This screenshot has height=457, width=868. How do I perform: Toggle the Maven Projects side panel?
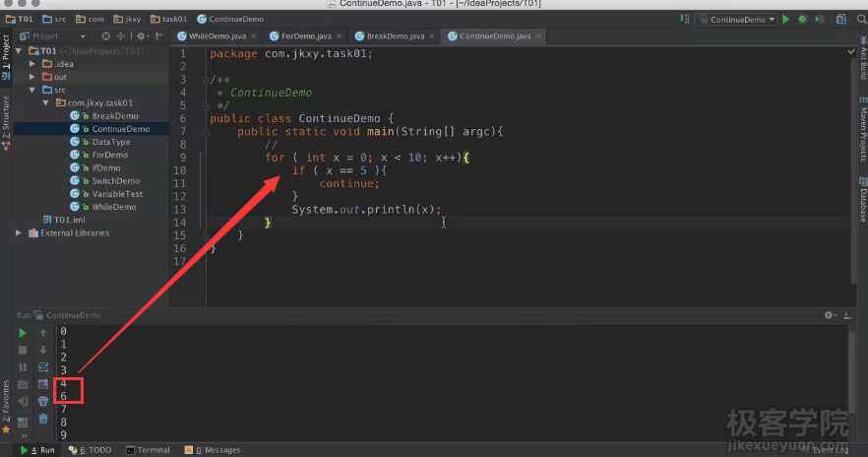click(x=862, y=130)
